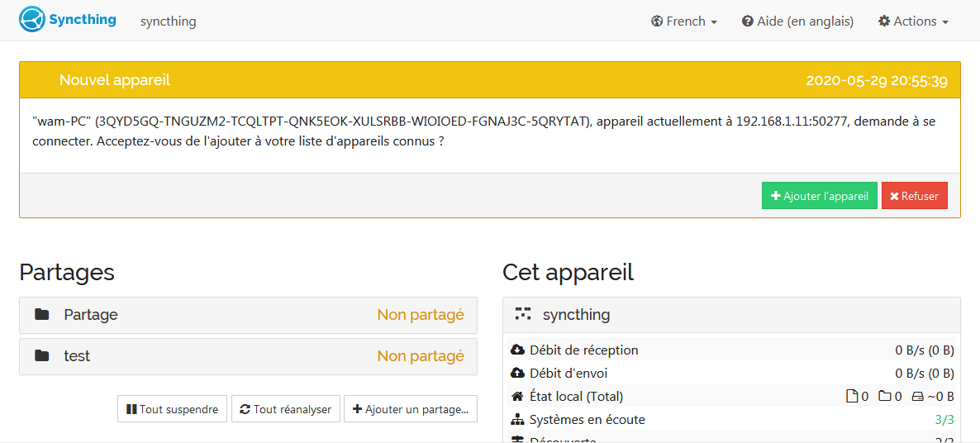Click the identicon next to syncthing device
980x443 pixels.
(522, 314)
